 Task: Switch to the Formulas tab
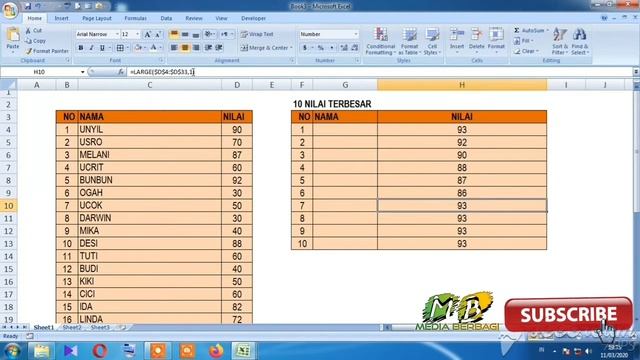(136, 18)
